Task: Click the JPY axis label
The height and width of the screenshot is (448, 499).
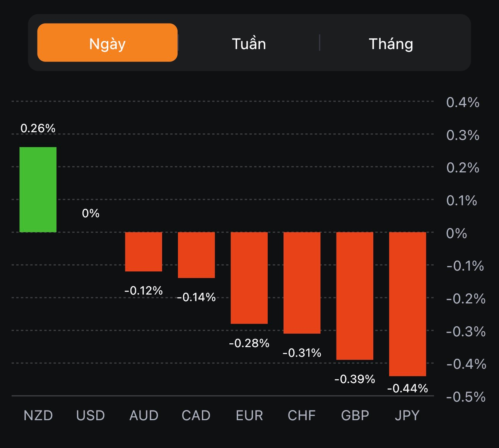Action: (407, 416)
